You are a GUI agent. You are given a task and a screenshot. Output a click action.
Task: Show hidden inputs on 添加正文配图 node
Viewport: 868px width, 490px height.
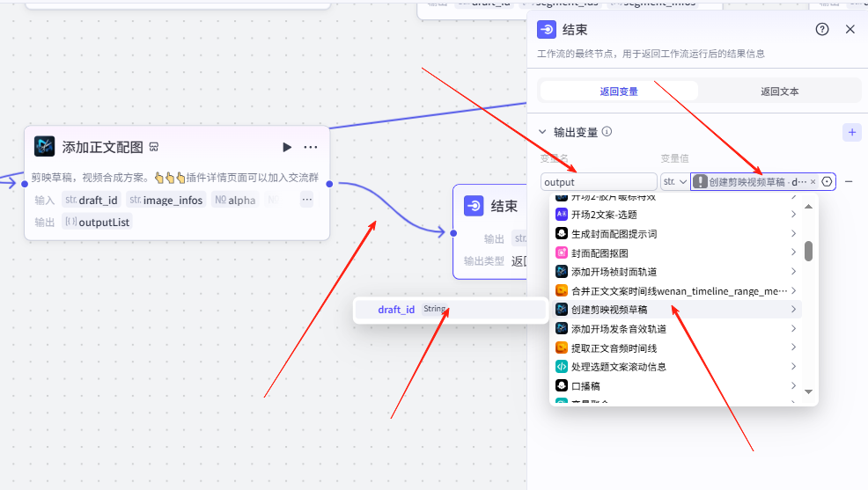(x=306, y=200)
